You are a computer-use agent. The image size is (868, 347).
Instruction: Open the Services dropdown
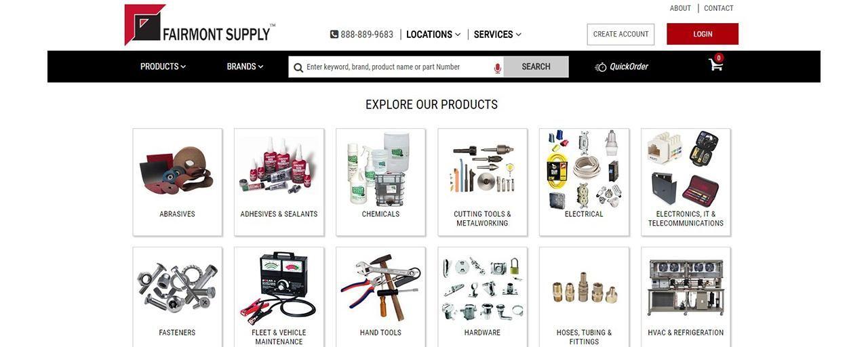(x=498, y=35)
